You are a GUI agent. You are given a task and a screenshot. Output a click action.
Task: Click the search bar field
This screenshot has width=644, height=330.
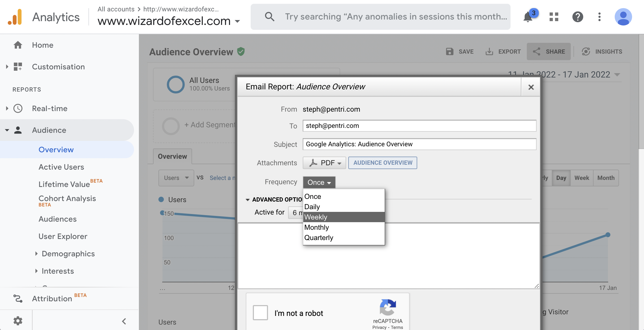pos(380,17)
